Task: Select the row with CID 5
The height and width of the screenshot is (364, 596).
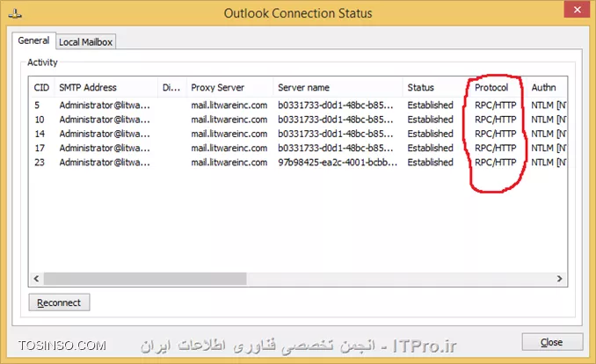Action: point(298,105)
